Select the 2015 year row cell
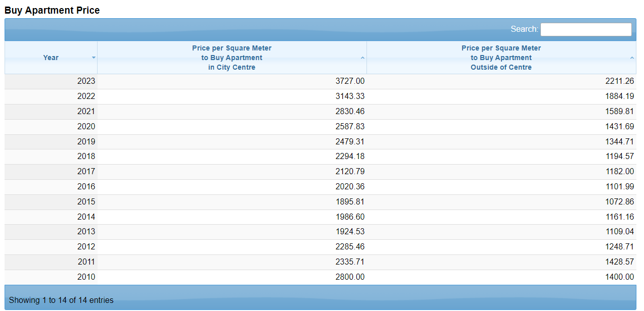 tap(86, 202)
